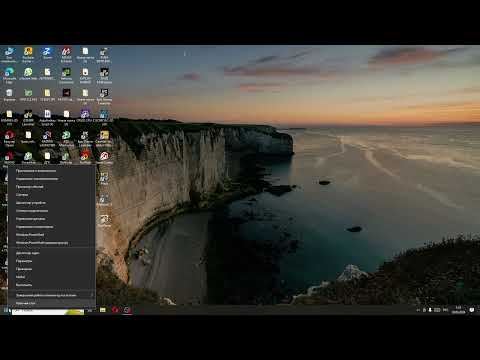
Task: Select the CPUID CPU-Z desktop shortcut
Action: pos(85,116)
